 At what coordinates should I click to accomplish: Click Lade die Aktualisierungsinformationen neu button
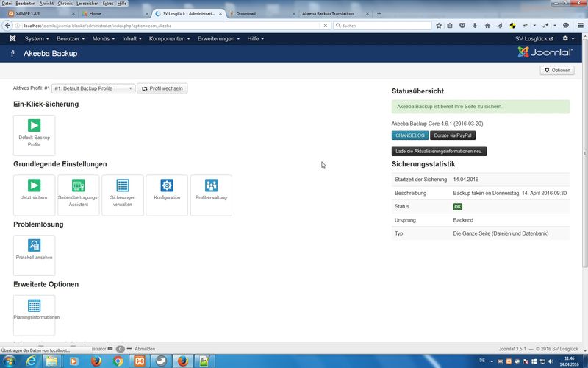[439, 152]
